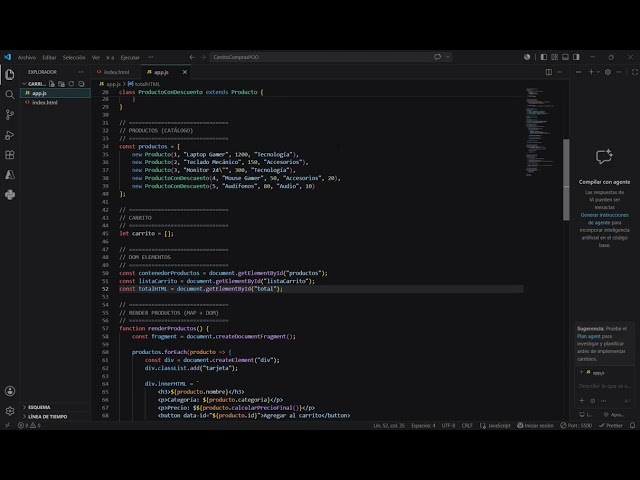Screen dimensions: 640x480
Task: Open the Explorer view in activity bar
Action: (x=10, y=74)
